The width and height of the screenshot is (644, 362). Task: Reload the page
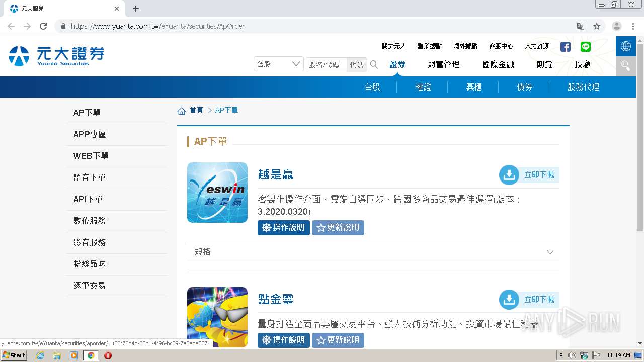pos(43,26)
